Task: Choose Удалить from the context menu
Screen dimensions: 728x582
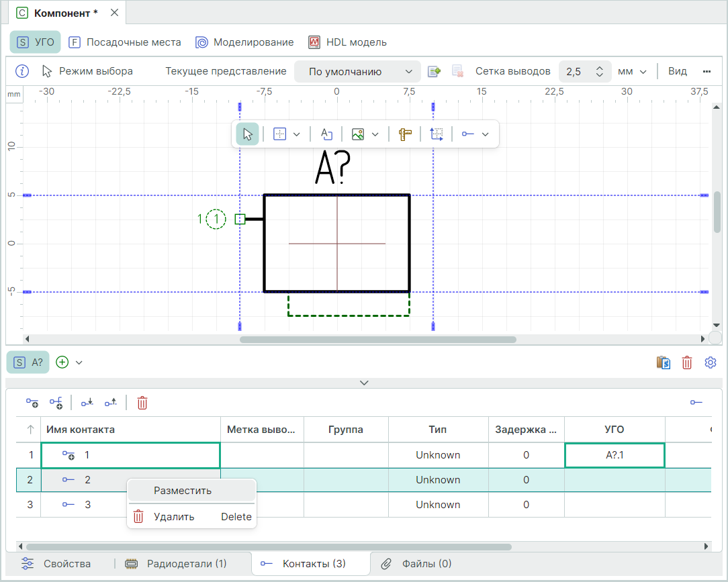Action: (x=174, y=517)
